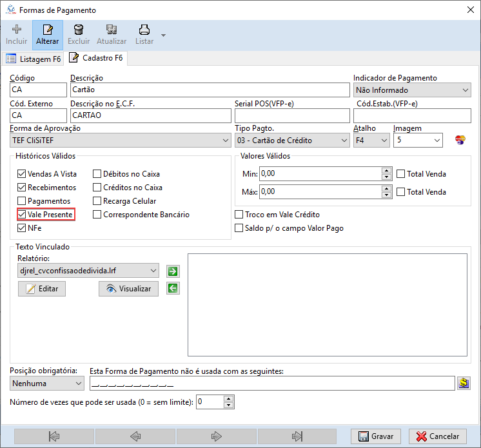This screenshot has height=448, width=481.
Task: Click the Alterar toolbar icon
Action: click(47, 30)
